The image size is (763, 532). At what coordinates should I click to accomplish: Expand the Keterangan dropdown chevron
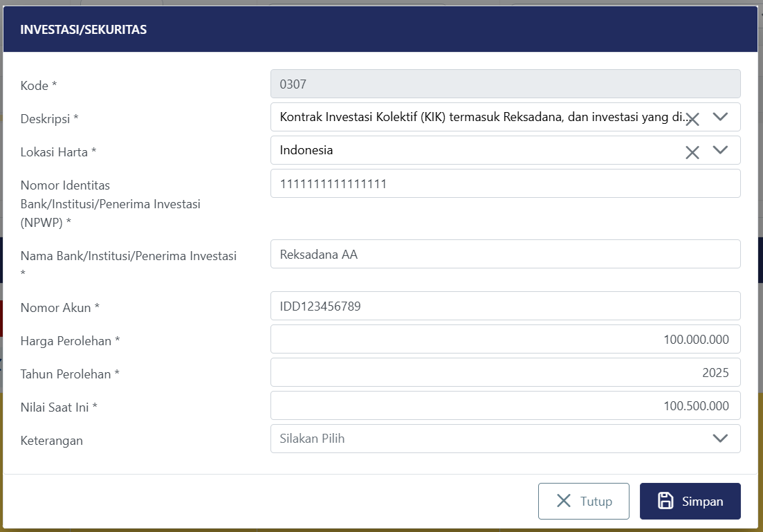pos(720,439)
